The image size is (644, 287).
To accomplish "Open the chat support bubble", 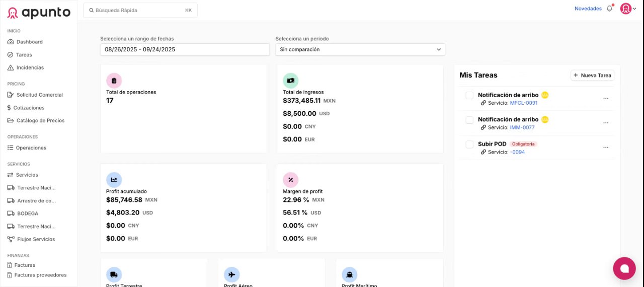I will tap(624, 268).
